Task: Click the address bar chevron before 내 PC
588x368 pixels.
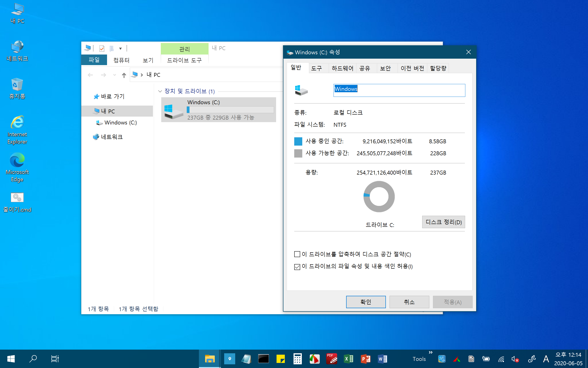Action: pos(142,75)
